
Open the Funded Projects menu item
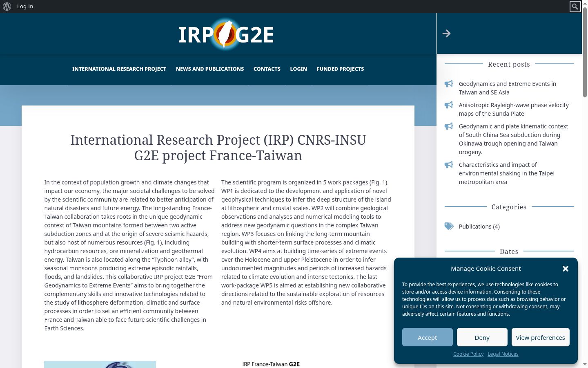340,69
